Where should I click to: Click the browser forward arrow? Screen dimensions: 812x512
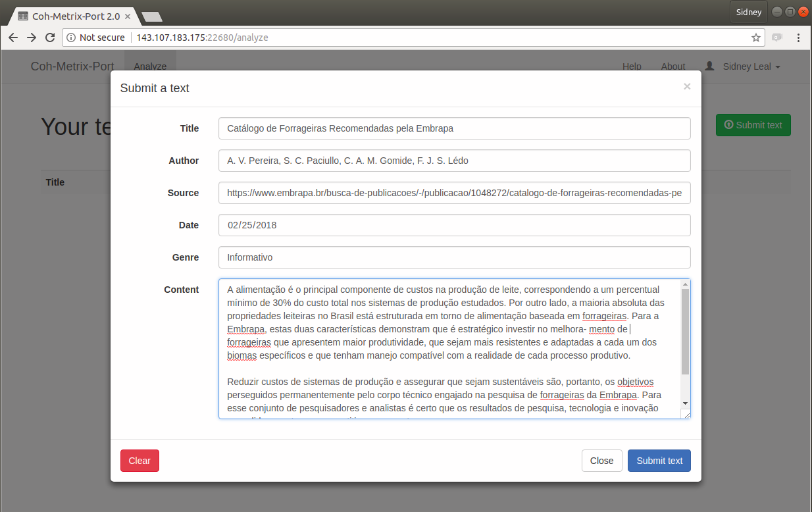pos(32,38)
